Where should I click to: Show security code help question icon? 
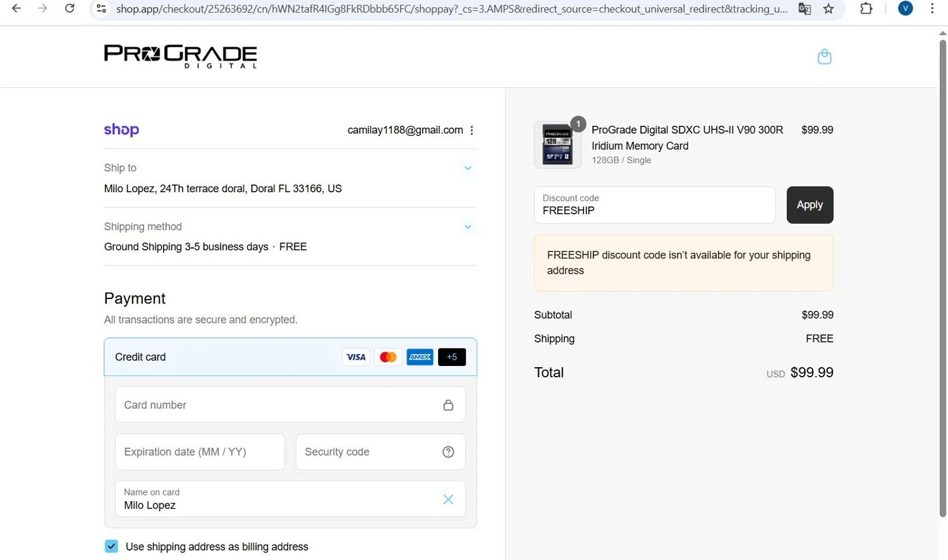[x=448, y=452]
